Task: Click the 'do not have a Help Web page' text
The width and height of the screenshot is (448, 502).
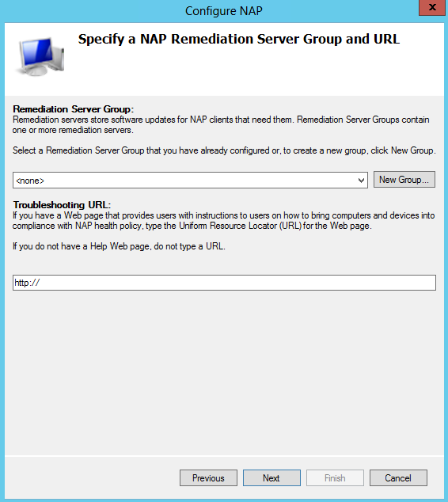Action: tap(119, 246)
